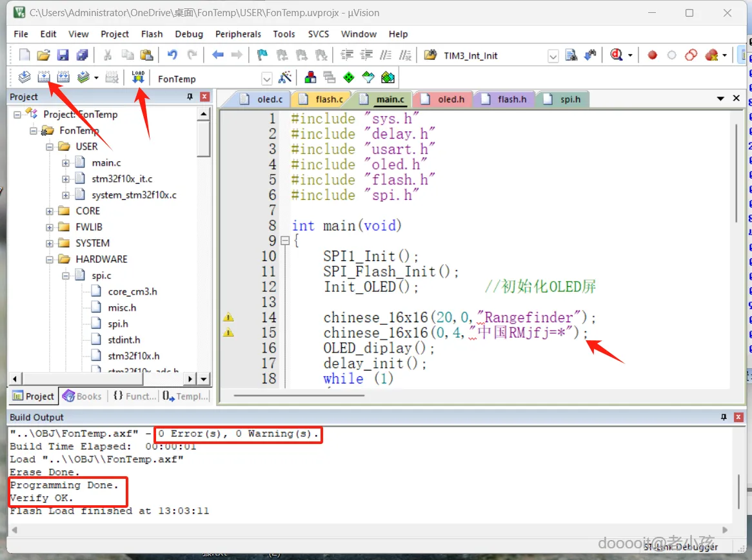Click the Save file icon
The width and height of the screenshot is (752, 560).
[63, 55]
